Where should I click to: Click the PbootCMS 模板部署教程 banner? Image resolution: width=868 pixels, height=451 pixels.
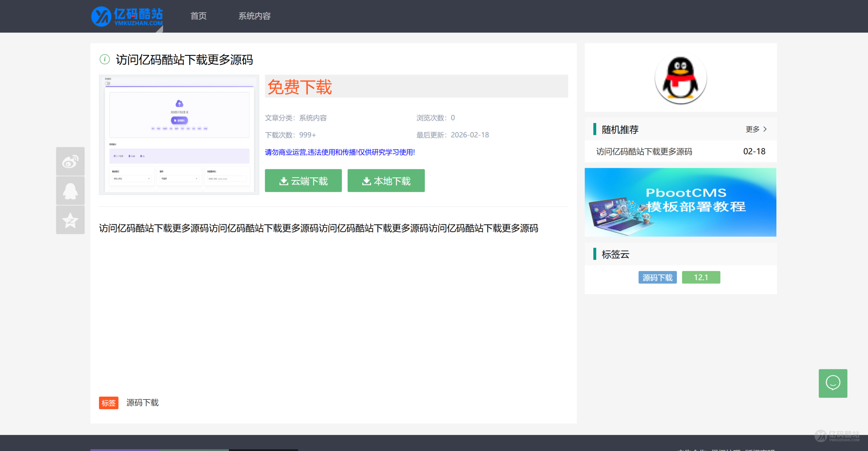[680, 202]
